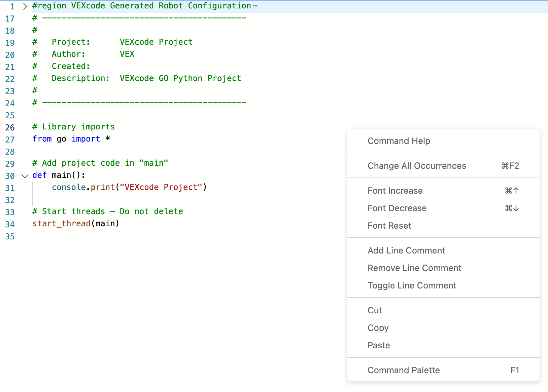Select Font Increase
This screenshot has height=392, width=548.
coord(395,191)
